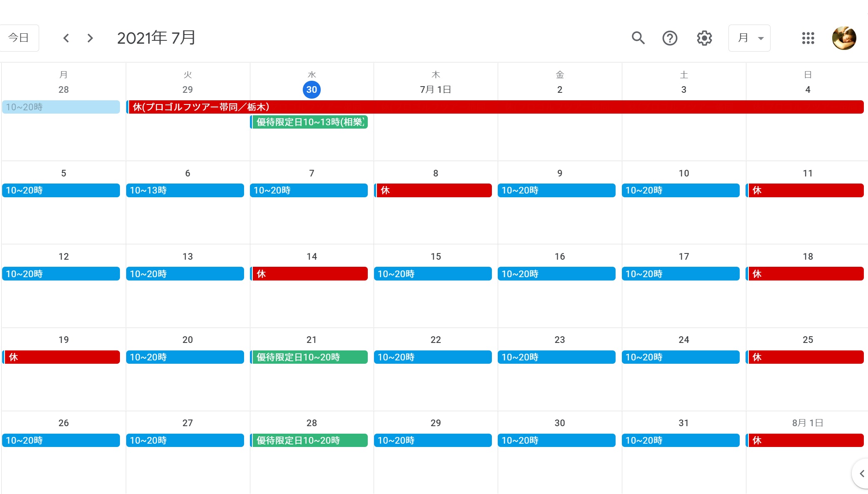
Task: Select date number 2 under 金
Action: tap(560, 89)
